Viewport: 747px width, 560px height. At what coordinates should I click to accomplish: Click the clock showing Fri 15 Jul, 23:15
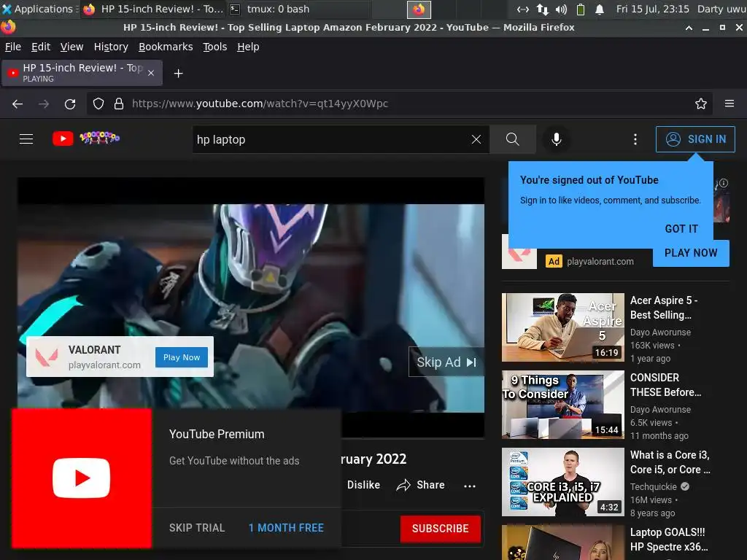652,9
